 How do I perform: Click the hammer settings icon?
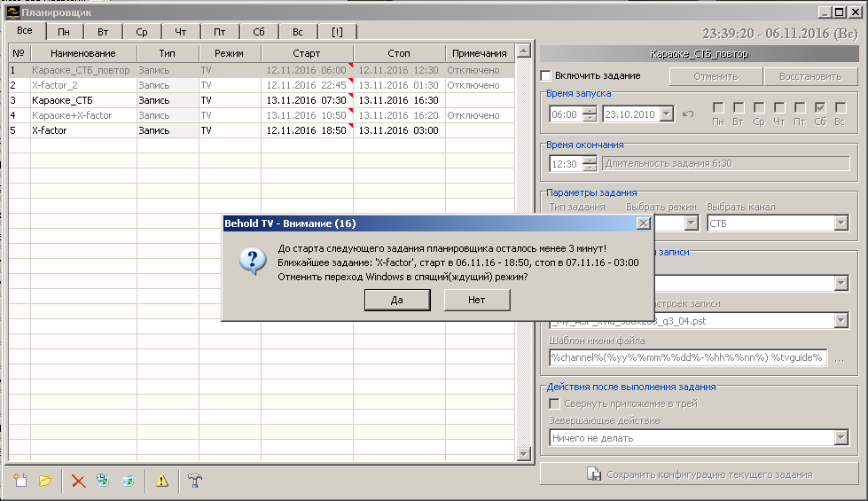point(194,481)
